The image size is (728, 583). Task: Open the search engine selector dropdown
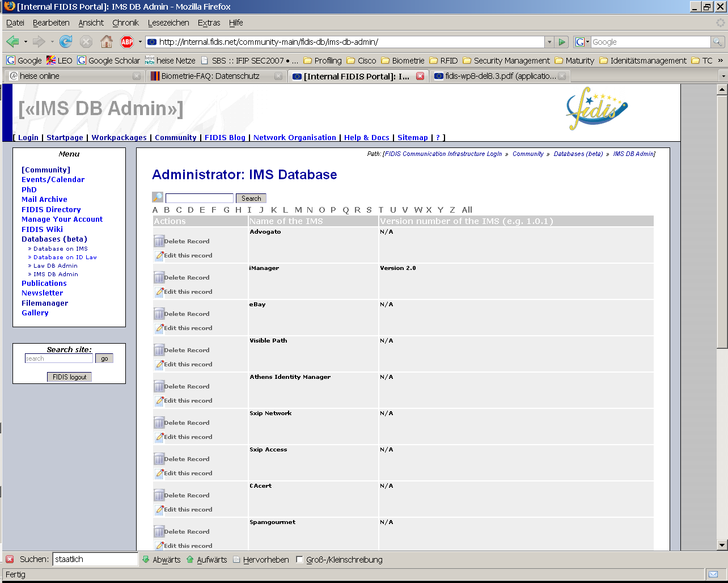582,42
